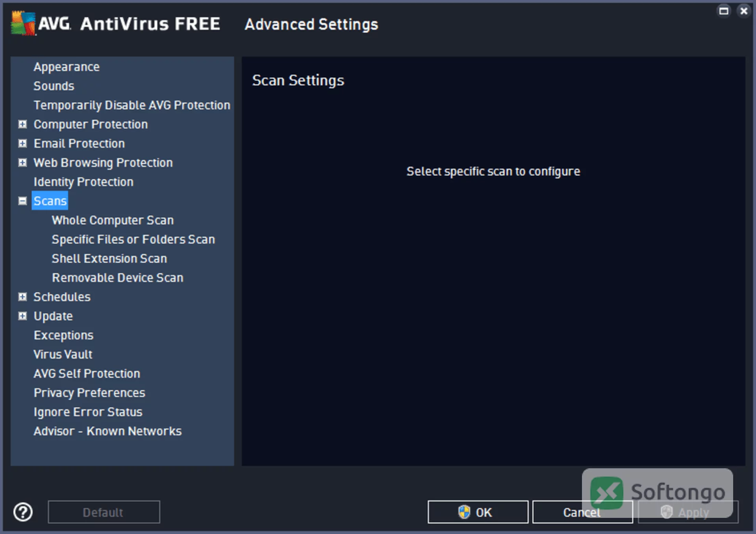Open Whole Computer Scan settings
756x534 pixels.
click(113, 220)
